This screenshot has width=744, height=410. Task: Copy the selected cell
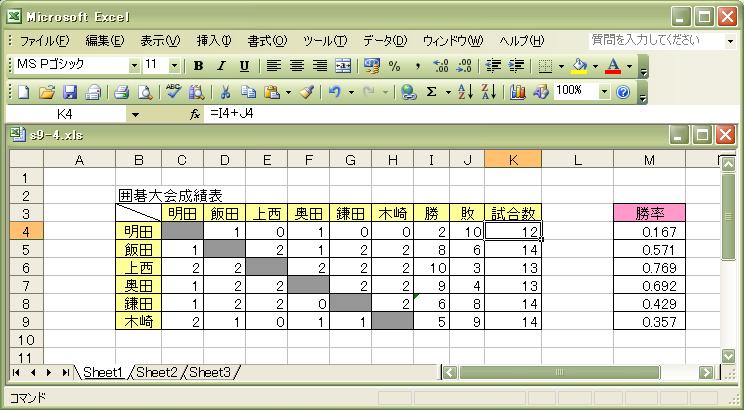(248, 92)
